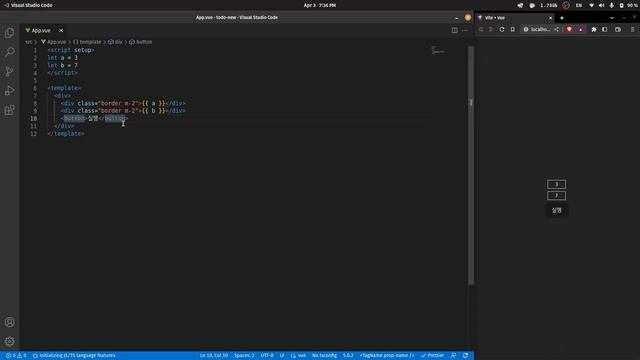The width and height of the screenshot is (640, 360).
Task: Click the line with {{ a }} div
Action: (x=123, y=103)
